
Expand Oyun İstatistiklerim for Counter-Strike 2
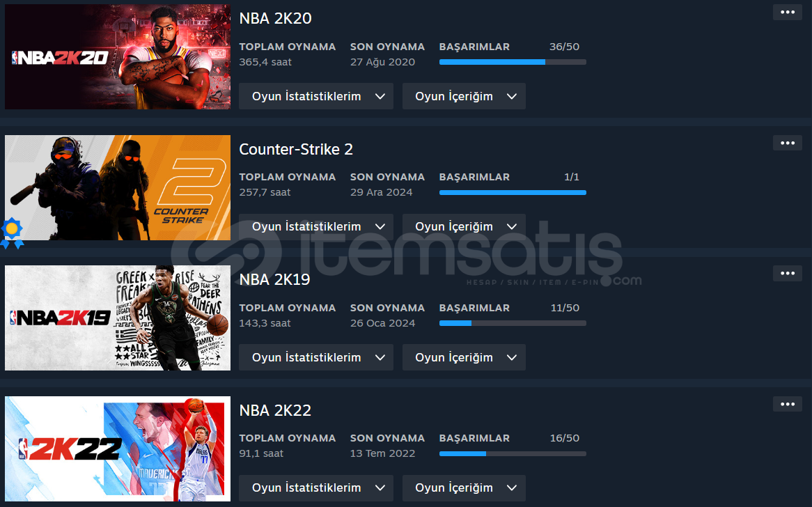click(316, 227)
